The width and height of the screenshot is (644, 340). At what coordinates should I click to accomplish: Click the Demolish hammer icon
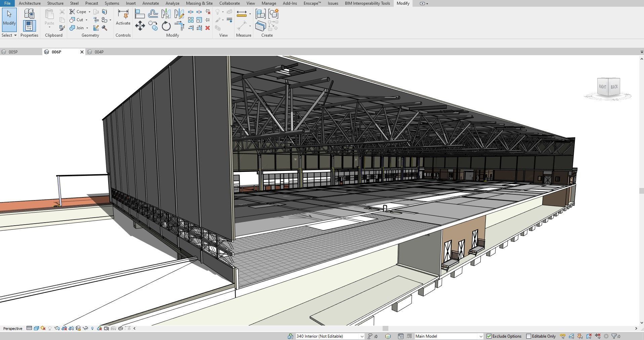pyautogui.click(x=104, y=28)
